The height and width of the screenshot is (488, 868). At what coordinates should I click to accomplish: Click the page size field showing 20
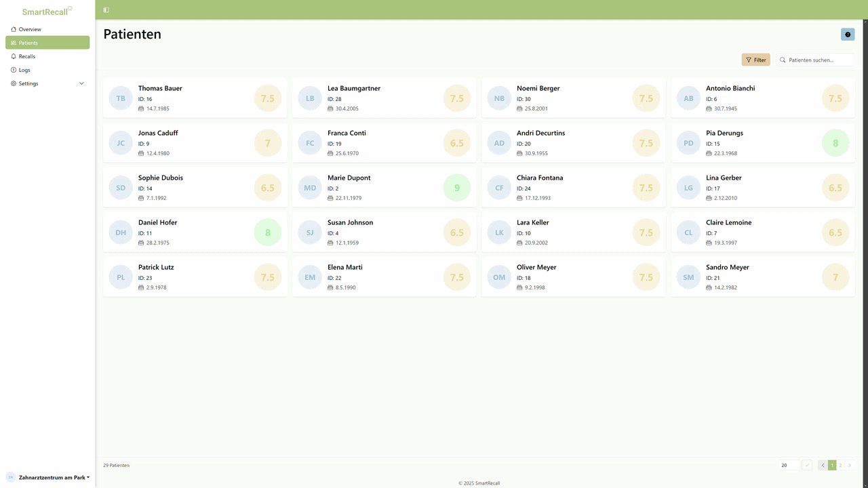pos(789,465)
